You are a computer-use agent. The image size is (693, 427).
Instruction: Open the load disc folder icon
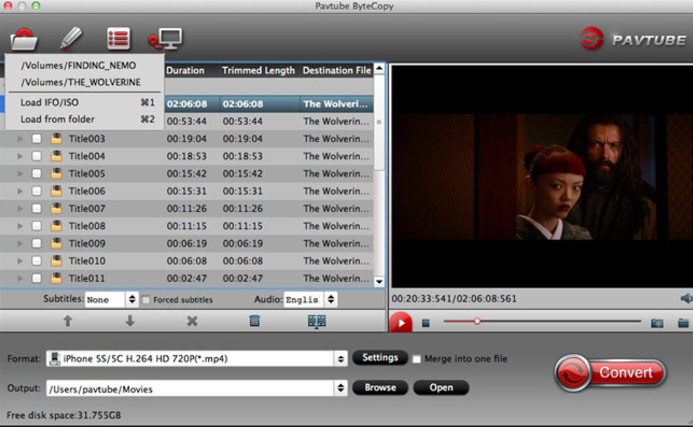24,40
